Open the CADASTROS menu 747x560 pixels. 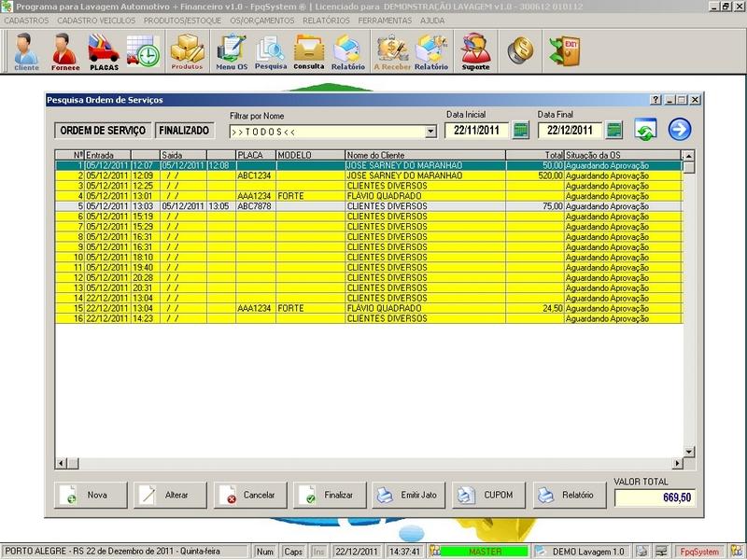(26, 21)
